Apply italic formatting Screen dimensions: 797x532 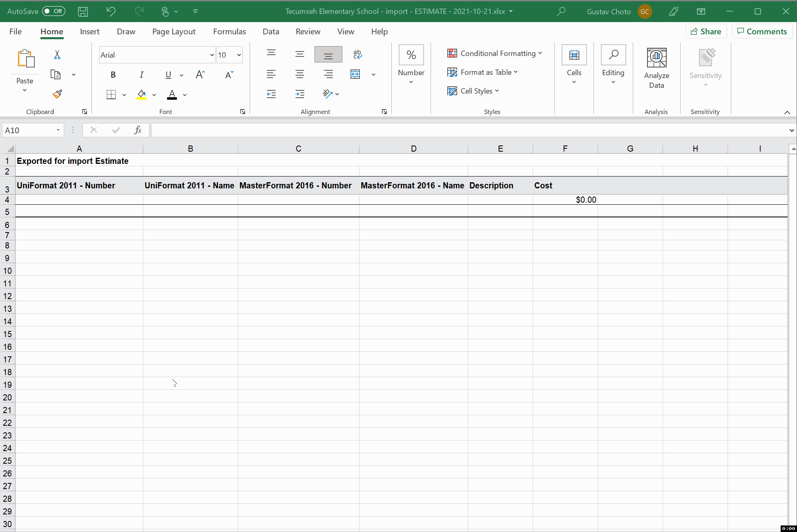(x=141, y=74)
